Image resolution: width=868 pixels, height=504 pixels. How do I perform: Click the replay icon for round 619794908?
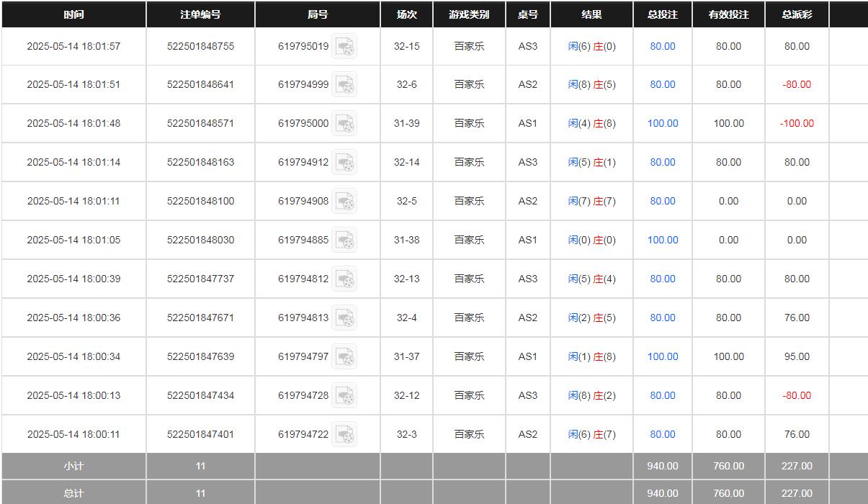(344, 202)
